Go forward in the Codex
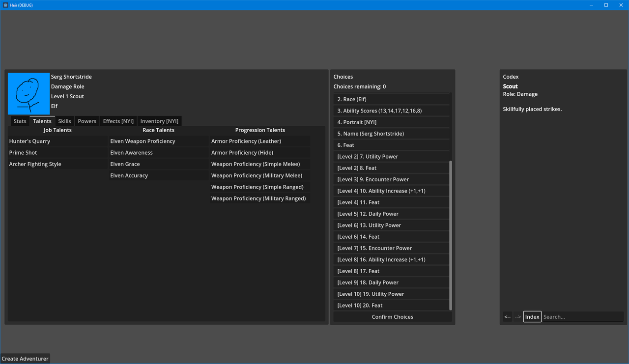This screenshot has width=629, height=364. [518, 317]
